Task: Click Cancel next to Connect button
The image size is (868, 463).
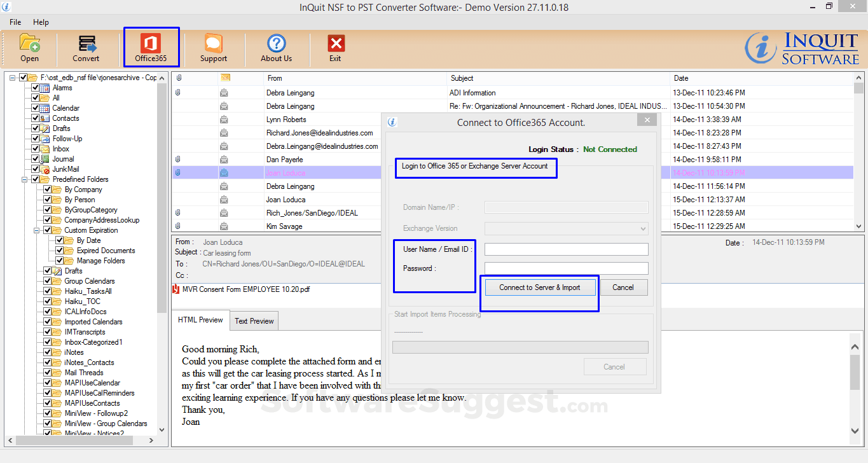Action: point(623,287)
